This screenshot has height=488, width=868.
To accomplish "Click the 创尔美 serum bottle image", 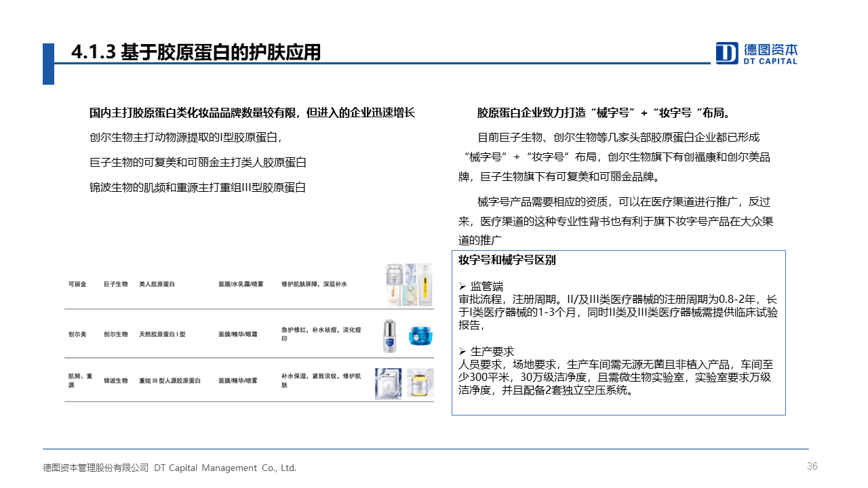I will (389, 335).
